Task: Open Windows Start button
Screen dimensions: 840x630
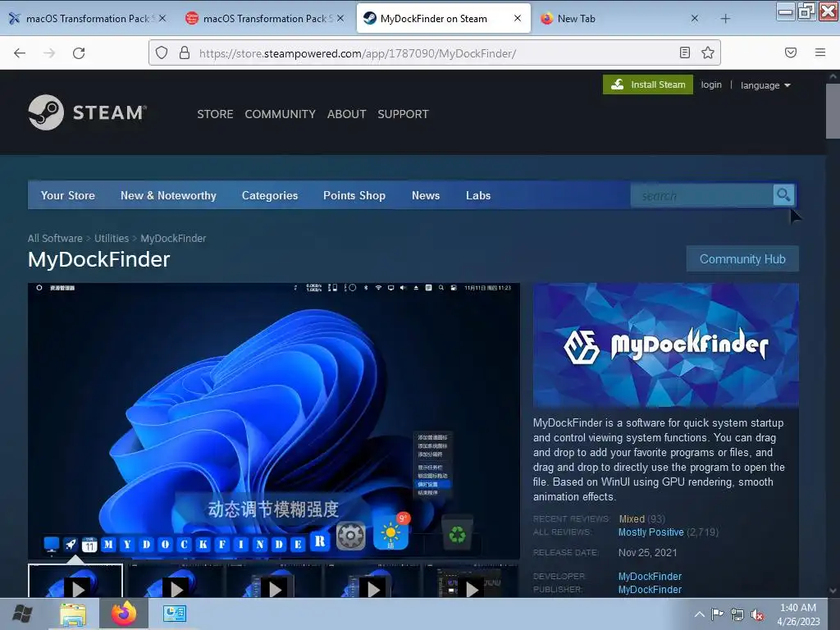Action: (22, 614)
